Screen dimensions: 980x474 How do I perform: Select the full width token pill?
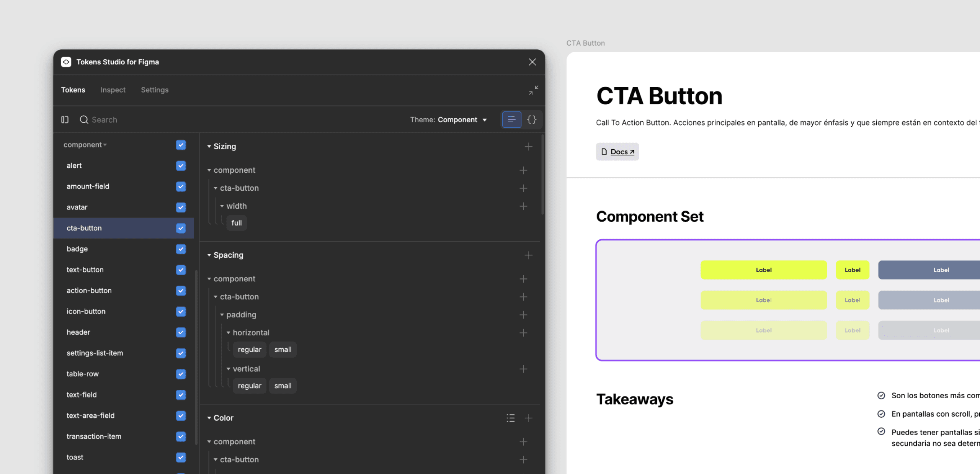pyautogui.click(x=236, y=223)
